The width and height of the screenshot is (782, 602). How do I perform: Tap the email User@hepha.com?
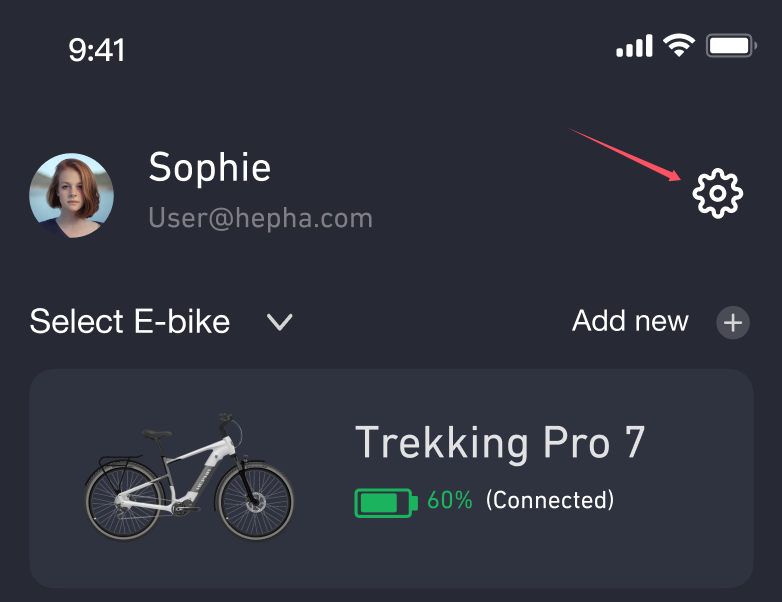(260, 218)
